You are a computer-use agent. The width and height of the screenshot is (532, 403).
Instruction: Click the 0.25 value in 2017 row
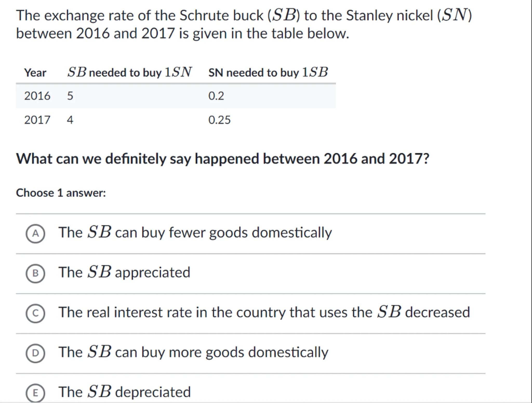(x=220, y=120)
